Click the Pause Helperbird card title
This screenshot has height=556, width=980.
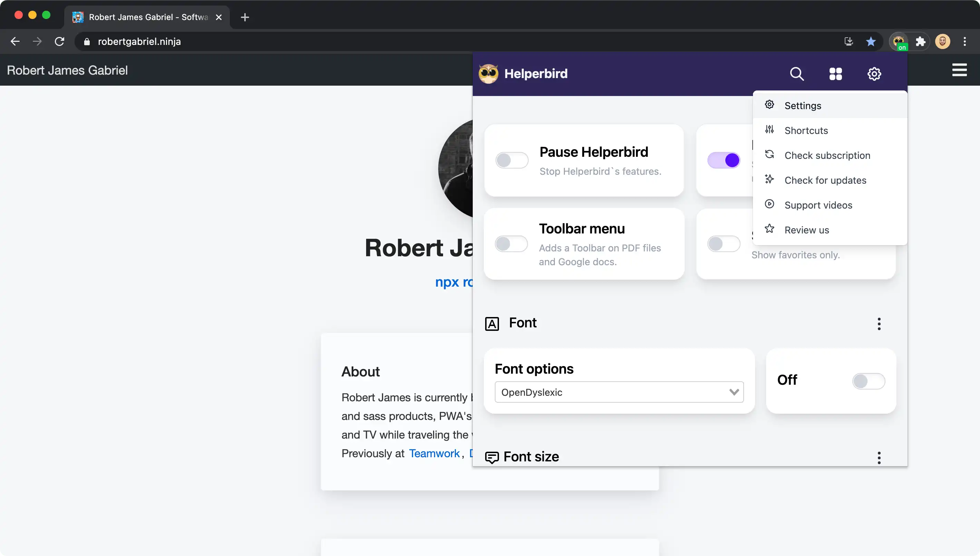[x=594, y=152]
